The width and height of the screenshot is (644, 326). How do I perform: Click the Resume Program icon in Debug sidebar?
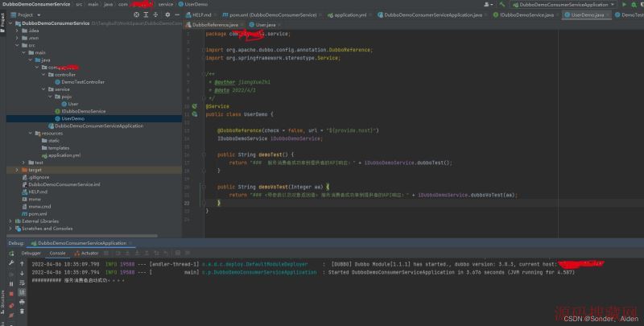click(11, 274)
